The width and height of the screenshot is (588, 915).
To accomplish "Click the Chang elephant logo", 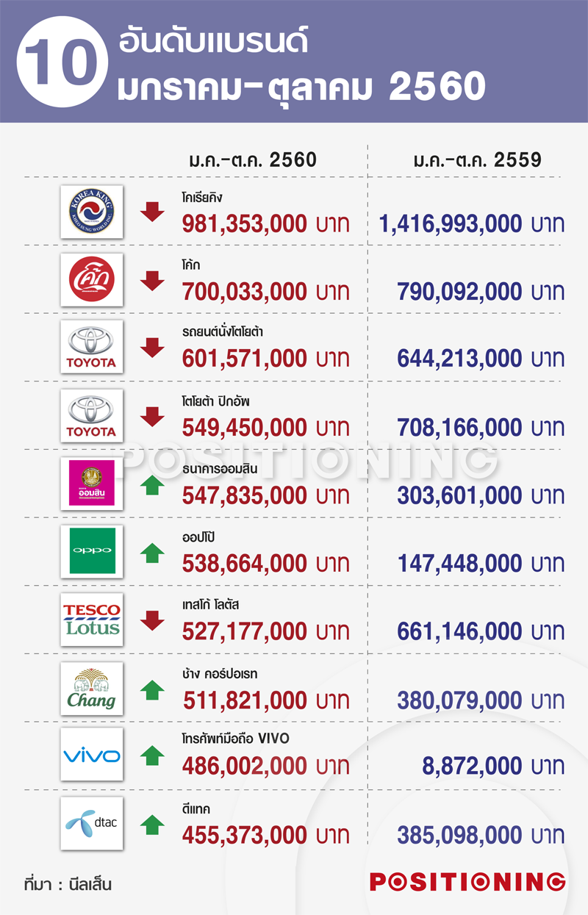I will [x=92, y=687].
